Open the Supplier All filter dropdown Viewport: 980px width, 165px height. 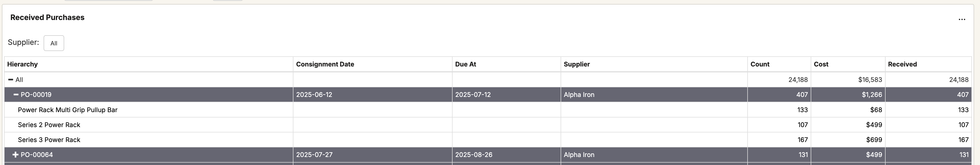click(54, 43)
